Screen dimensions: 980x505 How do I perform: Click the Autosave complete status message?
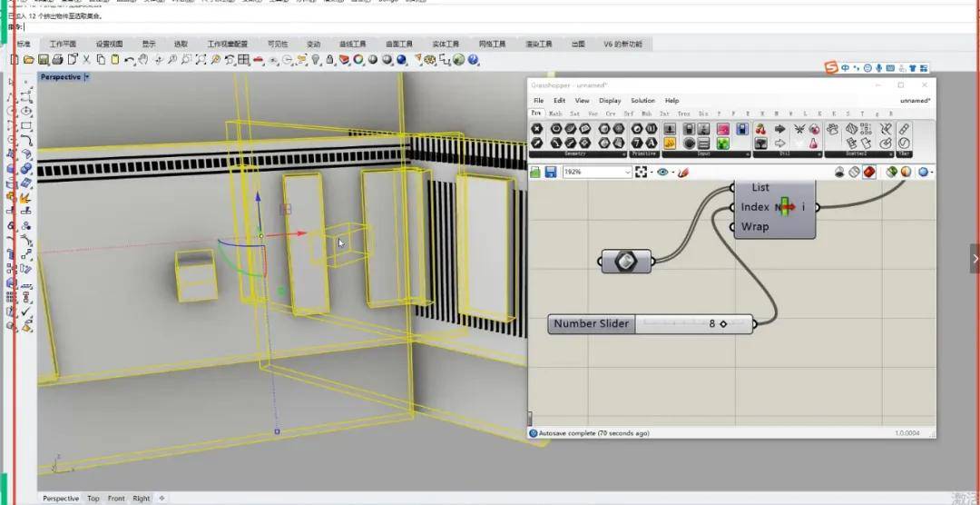(x=593, y=433)
